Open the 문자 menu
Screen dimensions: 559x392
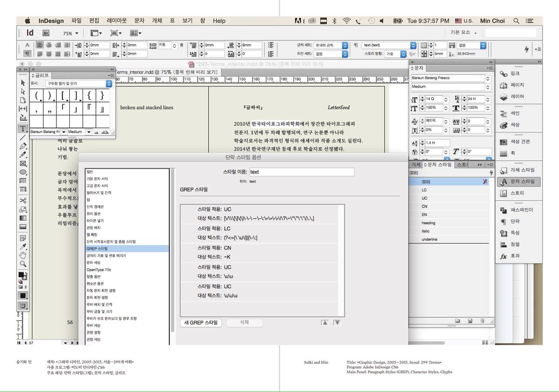pos(139,21)
